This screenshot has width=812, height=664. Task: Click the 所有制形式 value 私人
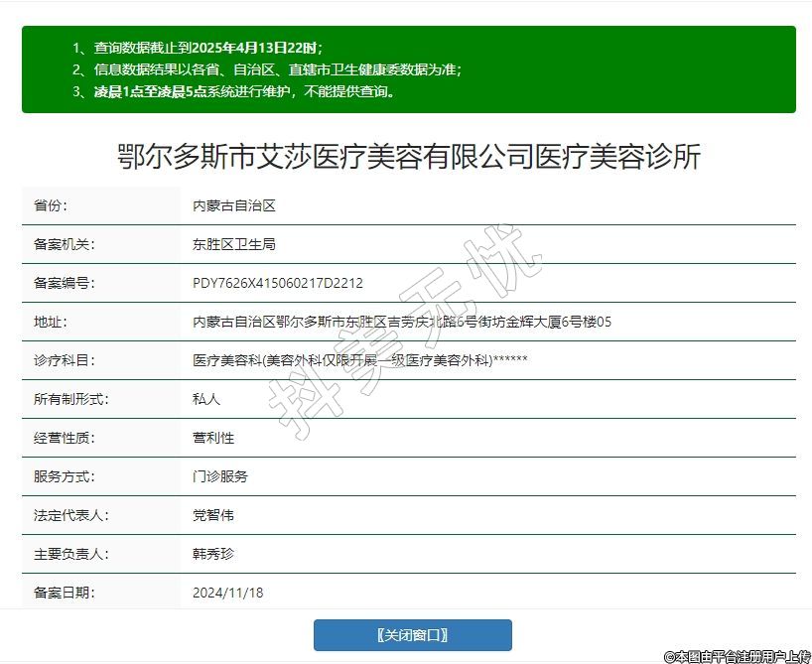[x=206, y=399]
